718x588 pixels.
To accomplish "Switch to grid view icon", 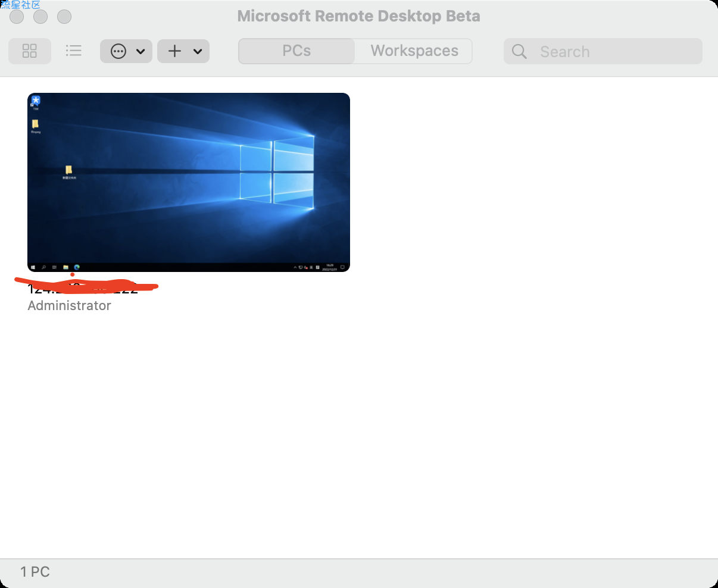I will pos(30,51).
